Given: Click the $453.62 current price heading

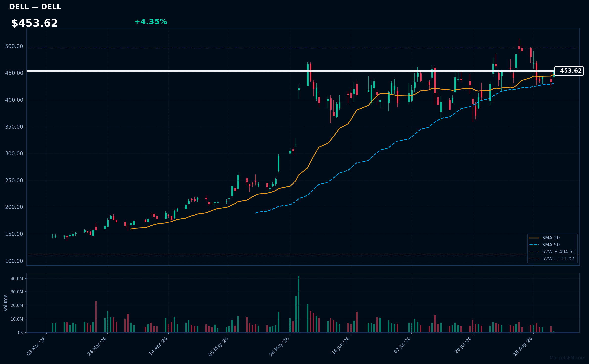Looking at the screenshot, I should pos(34,23).
